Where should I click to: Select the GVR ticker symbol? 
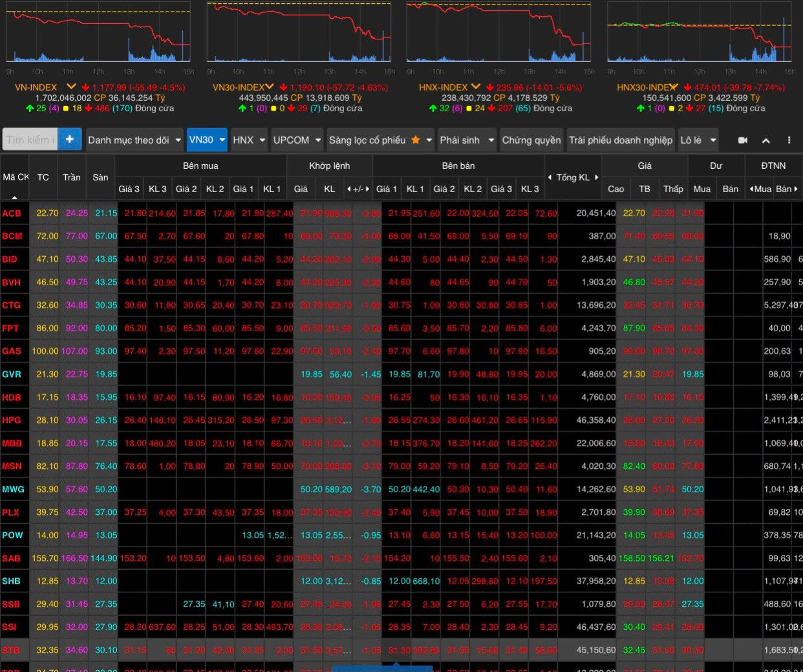(x=12, y=374)
